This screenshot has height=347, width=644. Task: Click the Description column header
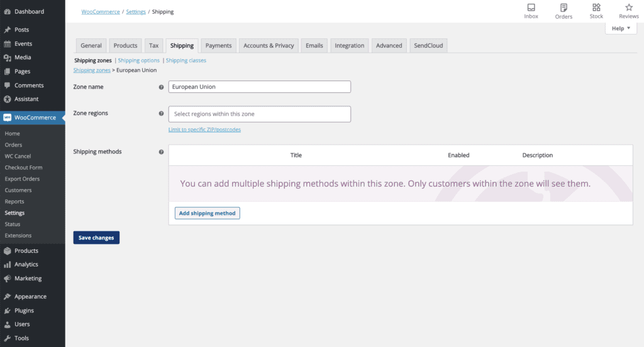pyautogui.click(x=538, y=155)
